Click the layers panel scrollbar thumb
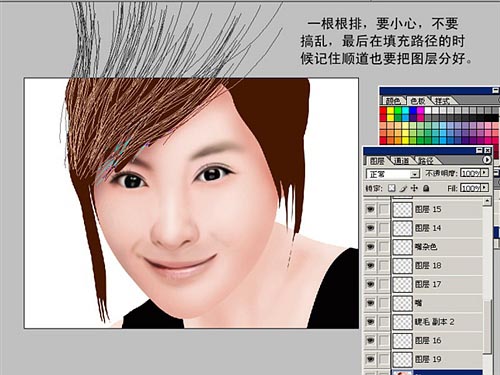Screen dimensions: 500x375 (x=487, y=326)
